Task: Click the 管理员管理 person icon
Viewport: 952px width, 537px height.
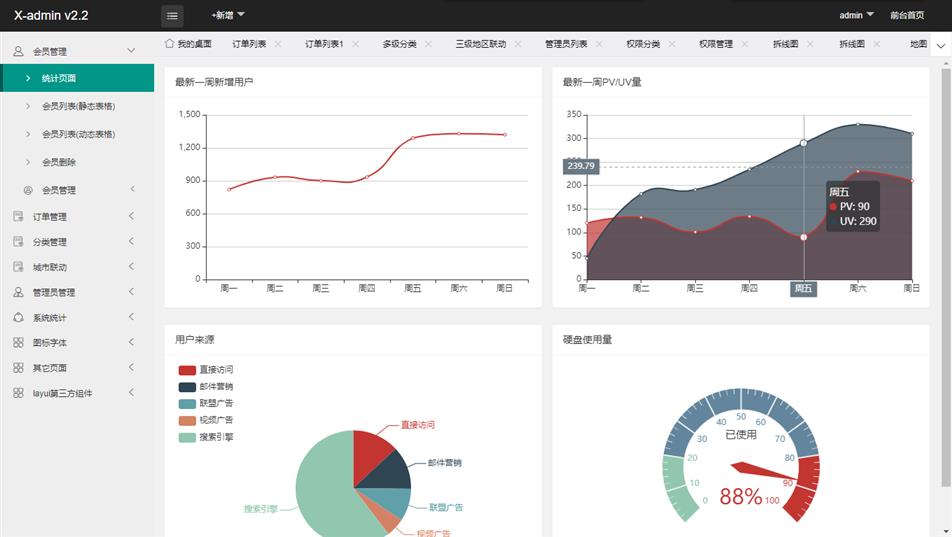Action: pyautogui.click(x=18, y=292)
